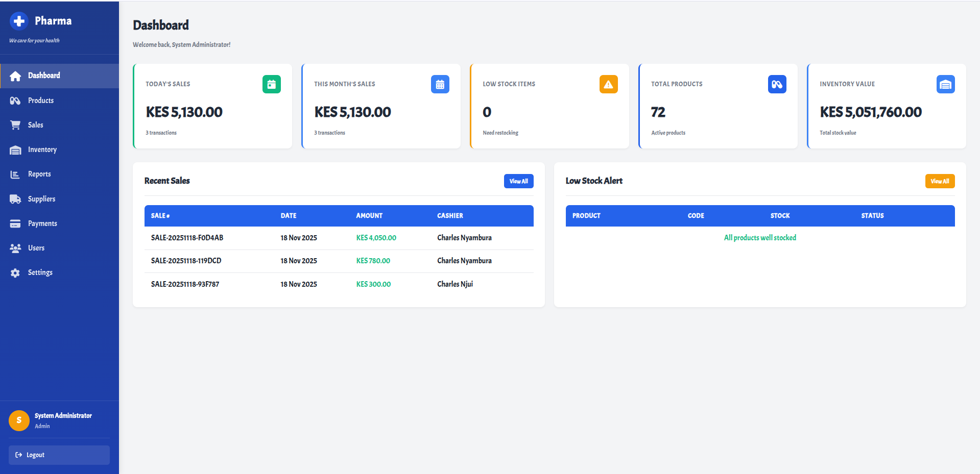Click the orange warning triangle icon
The image size is (980, 474).
pos(608,84)
